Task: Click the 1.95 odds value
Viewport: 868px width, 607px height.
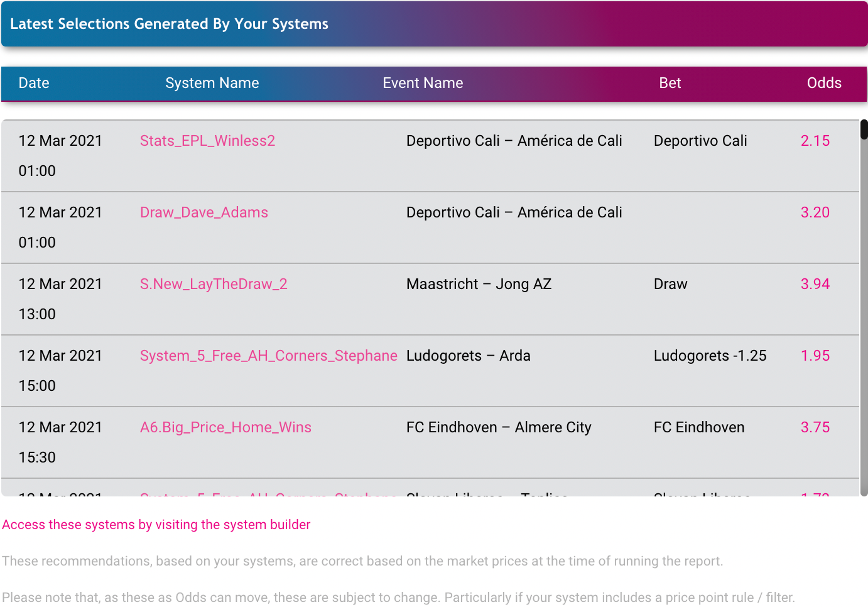Action: [815, 356]
